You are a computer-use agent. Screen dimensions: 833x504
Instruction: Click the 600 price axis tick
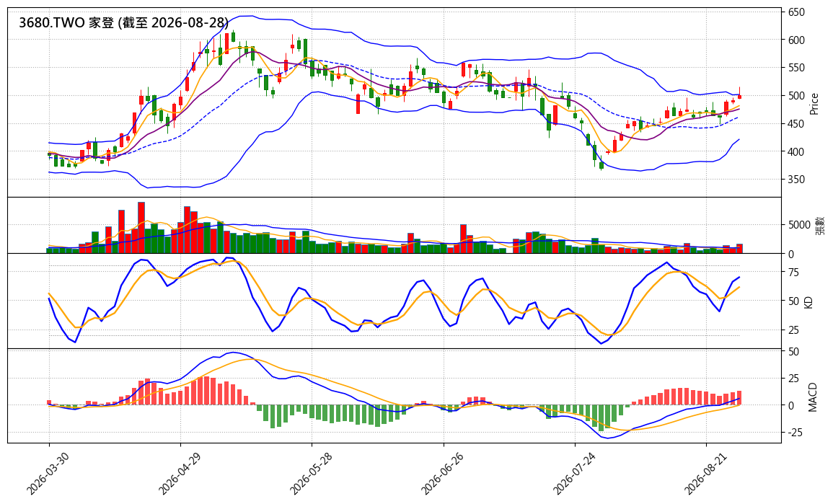pyautogui.click(x=796, y=40)
